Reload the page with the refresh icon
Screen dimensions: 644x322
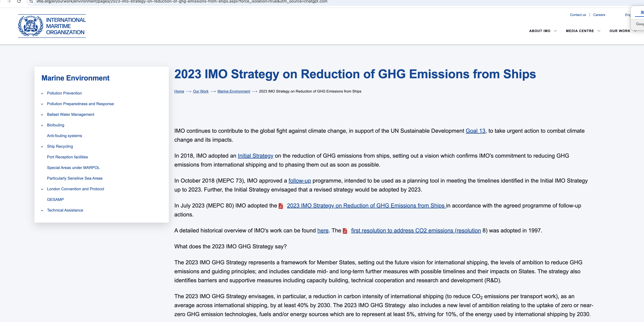pyautogui.click(x=19, y=2)
